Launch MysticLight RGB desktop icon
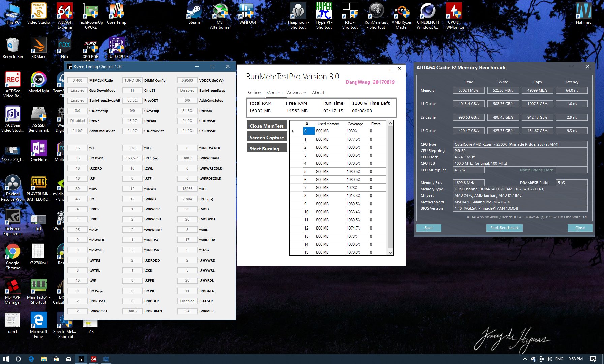604x364 pixels. click(x=38, y=82)
